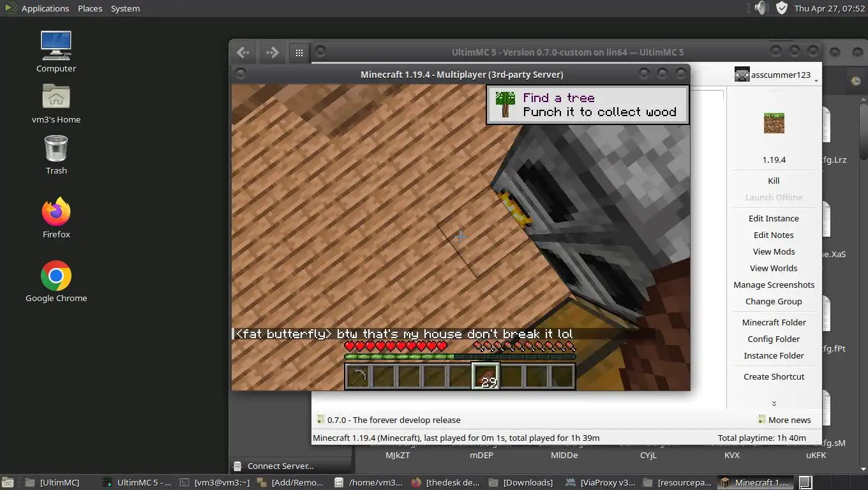Switch to [Downloads] taskbar window

pos(524,482)
